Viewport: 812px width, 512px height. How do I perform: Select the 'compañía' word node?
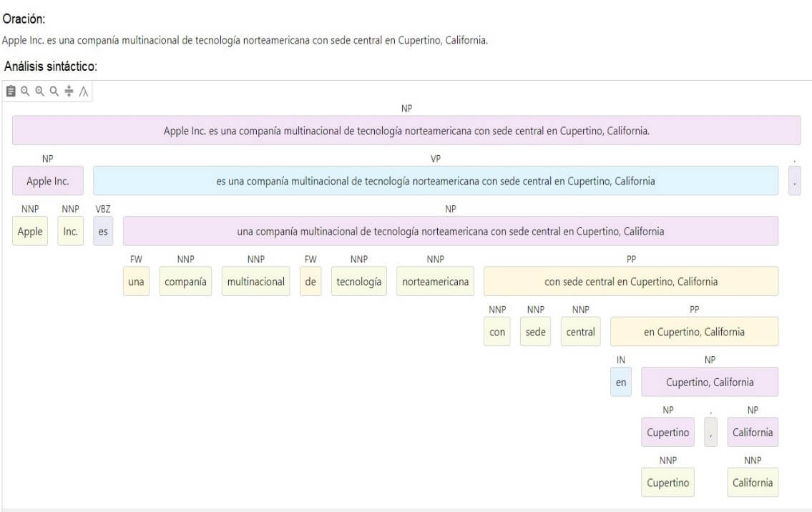click(x=185, y=282)
